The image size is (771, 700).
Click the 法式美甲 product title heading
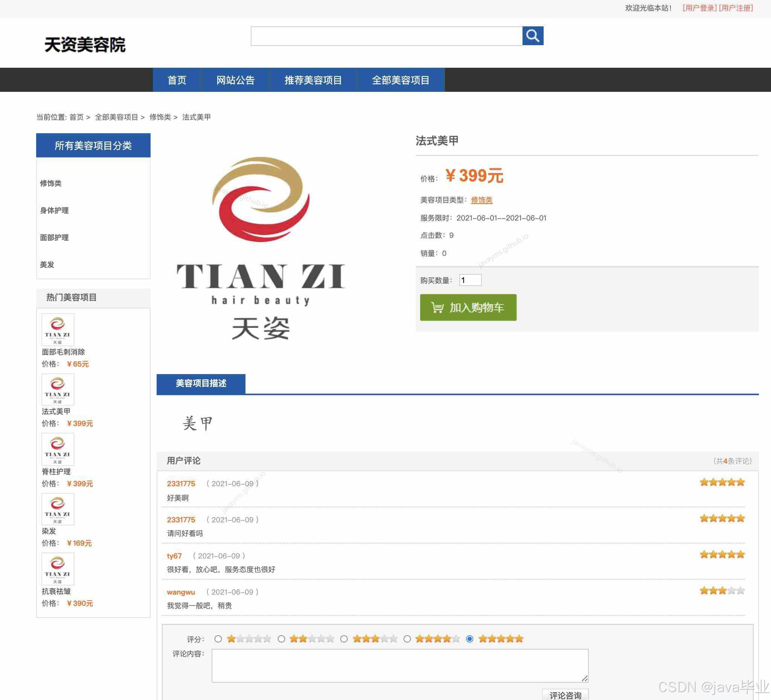[437, 141]
